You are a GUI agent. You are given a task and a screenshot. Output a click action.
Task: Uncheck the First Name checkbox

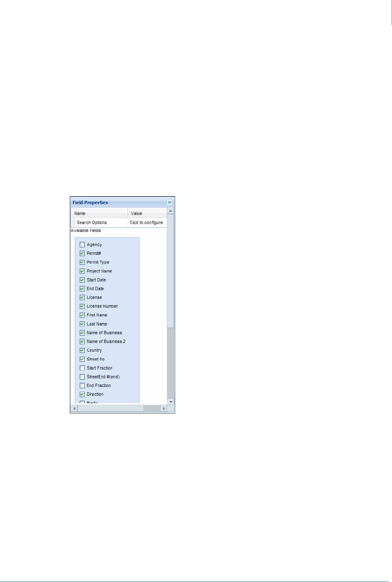[x=82, y=315]
